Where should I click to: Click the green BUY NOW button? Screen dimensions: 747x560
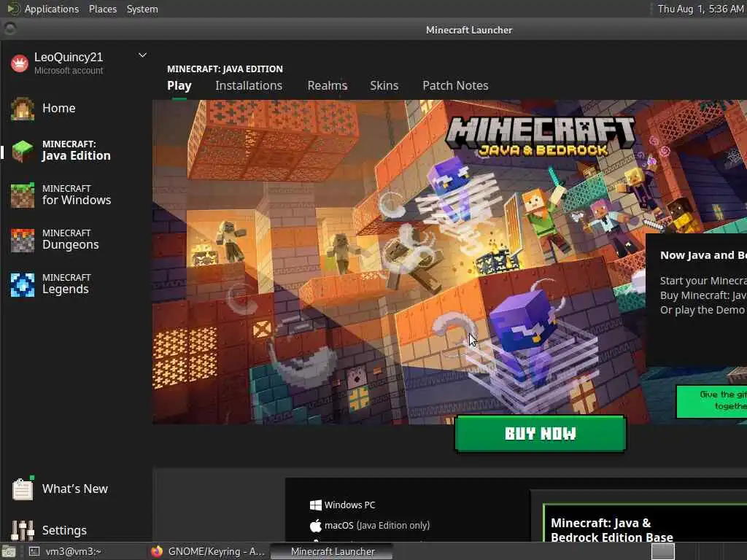[x=541, y=433]
